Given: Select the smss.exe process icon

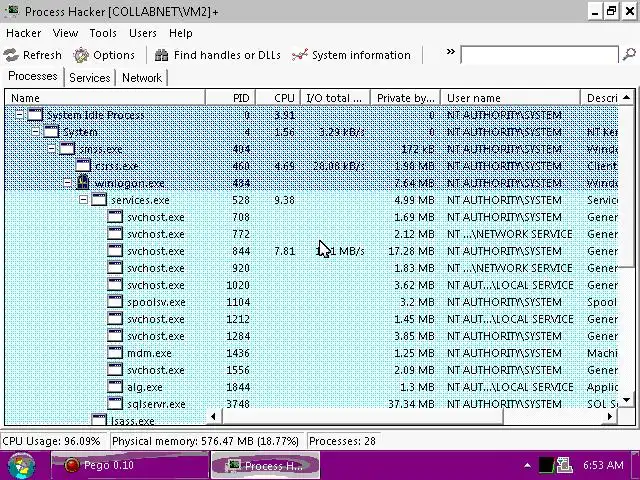Looking at the screenshot, I should (x=67, y=149).
